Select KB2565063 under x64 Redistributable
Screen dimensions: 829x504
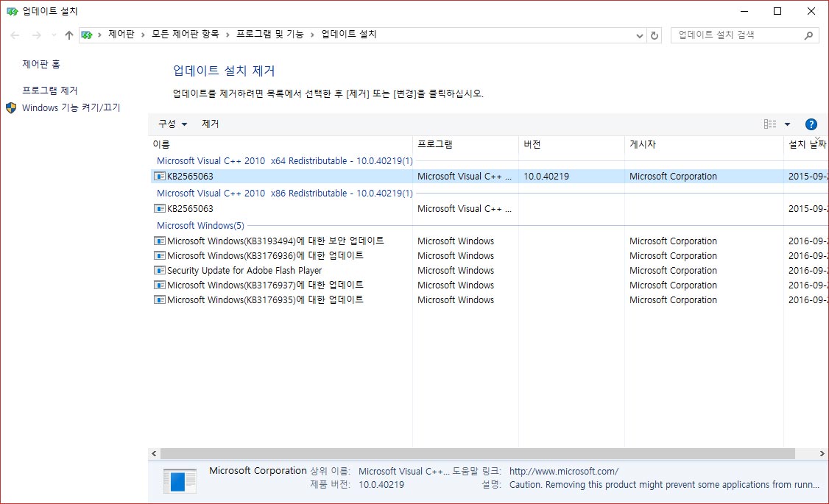click(x=489, y=177)
